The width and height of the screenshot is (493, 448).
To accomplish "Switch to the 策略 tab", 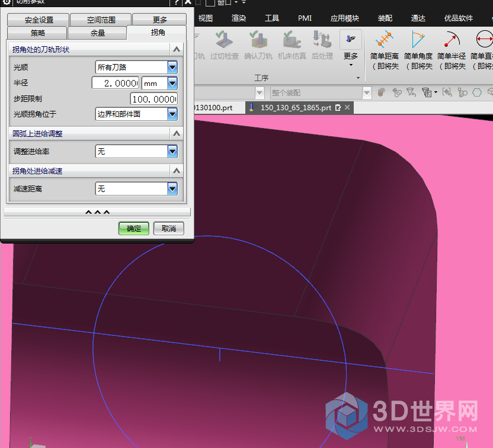I will coord(37,33).
